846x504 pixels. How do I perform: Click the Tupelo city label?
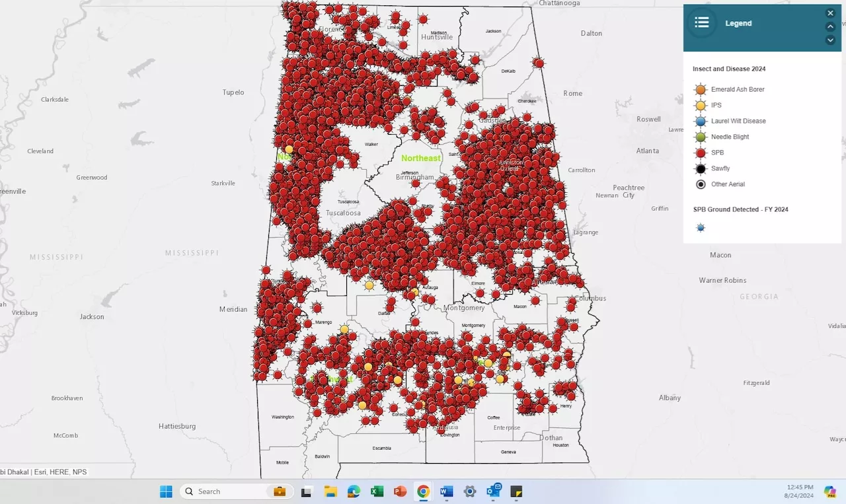[233, 92]
